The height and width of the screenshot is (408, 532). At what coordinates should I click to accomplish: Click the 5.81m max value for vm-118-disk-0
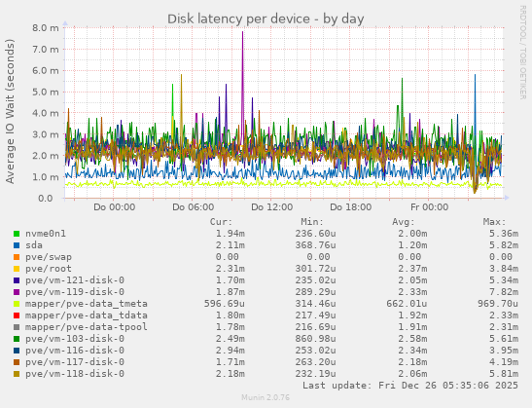pyautogui.click(x=504, y=374)
